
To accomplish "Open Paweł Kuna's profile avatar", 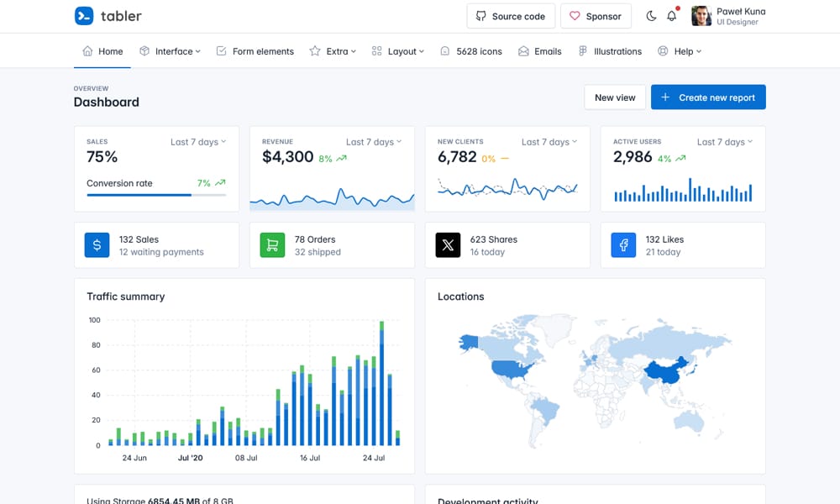I will point(702,15).
